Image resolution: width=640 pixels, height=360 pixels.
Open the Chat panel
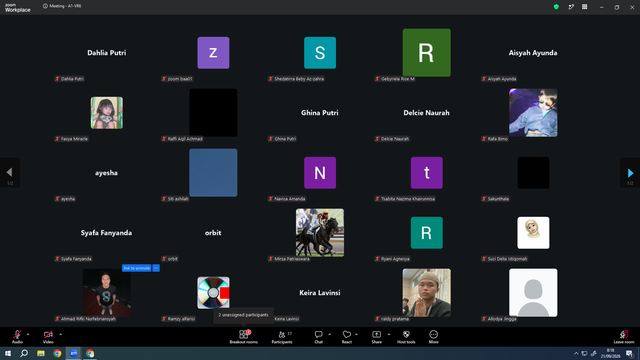click(x=318, y=336)
